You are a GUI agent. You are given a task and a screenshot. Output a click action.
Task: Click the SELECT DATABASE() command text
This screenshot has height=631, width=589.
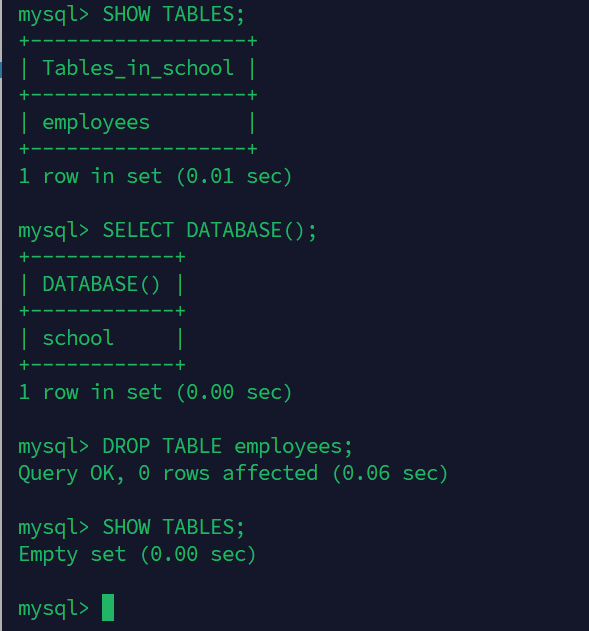(x=210, y=231)
